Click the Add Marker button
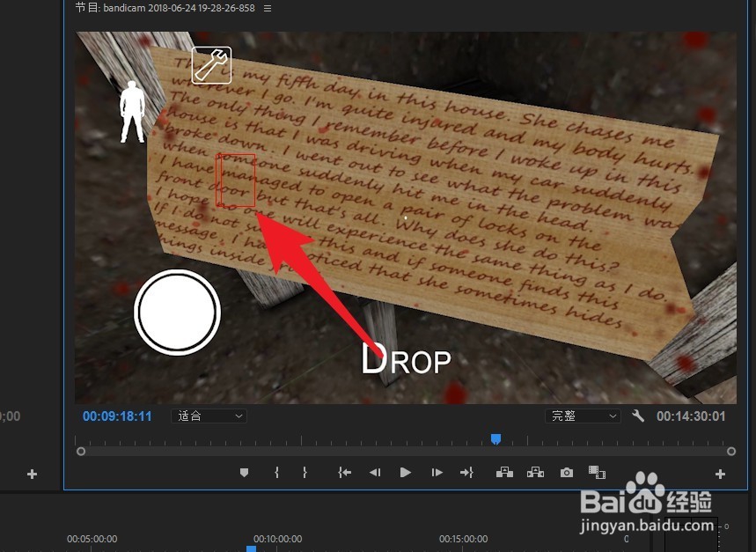 point(244,473)
